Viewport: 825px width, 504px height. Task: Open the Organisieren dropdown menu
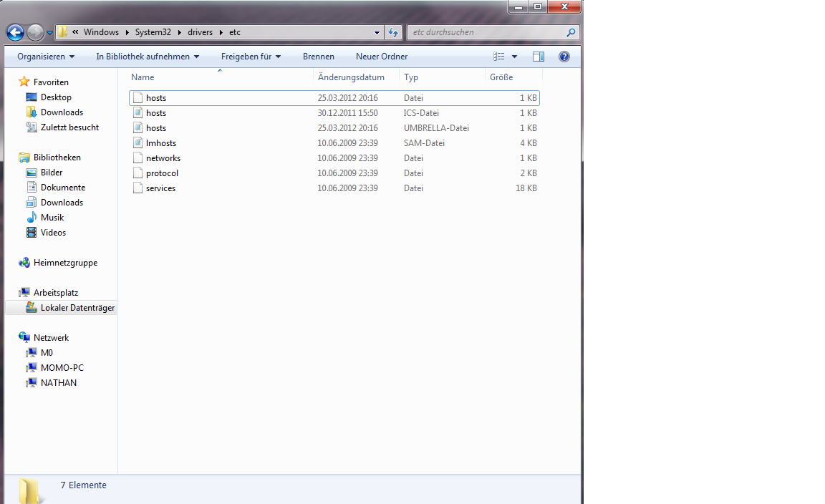tap(46, 57)
